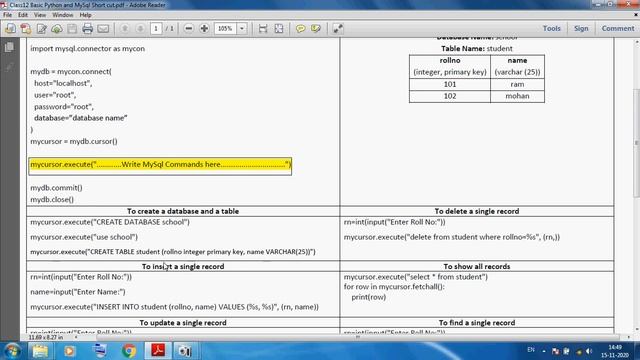The image size is (640, 360).
Task: Open the media player taskbar icon
Action: [69, 351]
